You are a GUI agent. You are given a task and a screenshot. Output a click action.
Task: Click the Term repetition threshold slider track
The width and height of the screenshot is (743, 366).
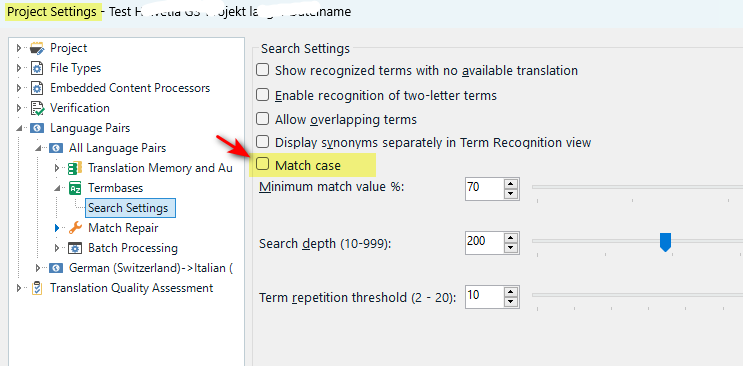tap(637, 295)
